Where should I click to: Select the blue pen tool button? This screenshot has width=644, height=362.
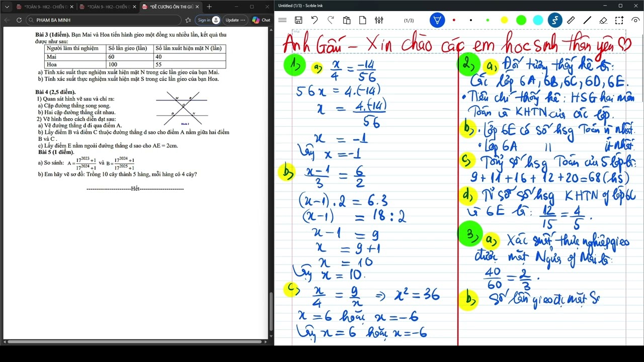(437, 20)
